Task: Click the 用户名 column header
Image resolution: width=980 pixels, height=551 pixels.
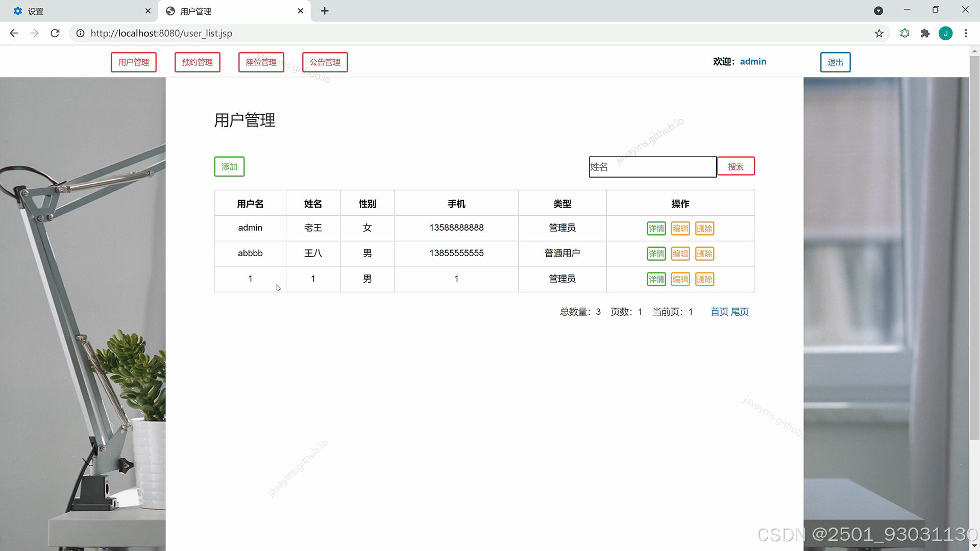Action: 250,204
